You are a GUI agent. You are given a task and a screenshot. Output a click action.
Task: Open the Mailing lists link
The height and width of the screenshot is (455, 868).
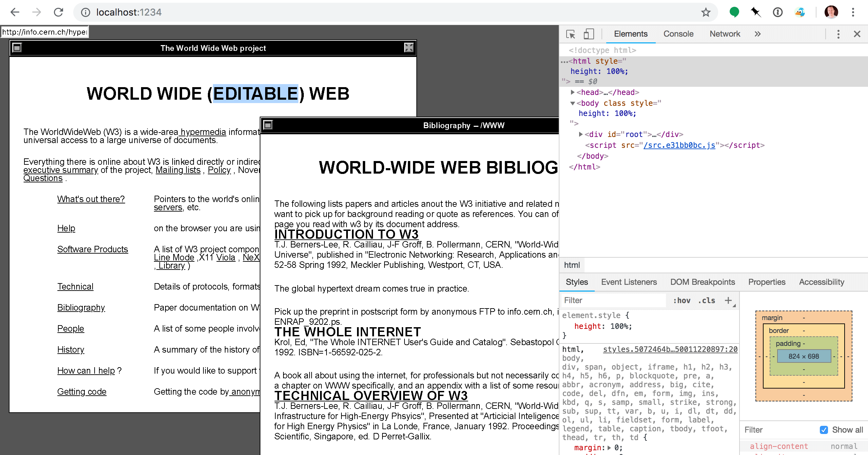pyautogui.click(x=178, y=170)
